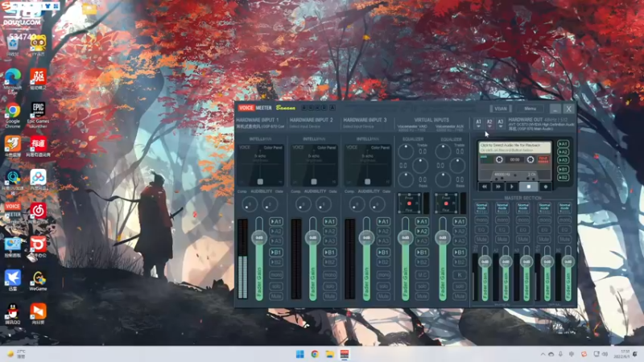Screen dimensions: 644x362
Task: Open the Voicemeeter Menu
Action: (530, 109)
